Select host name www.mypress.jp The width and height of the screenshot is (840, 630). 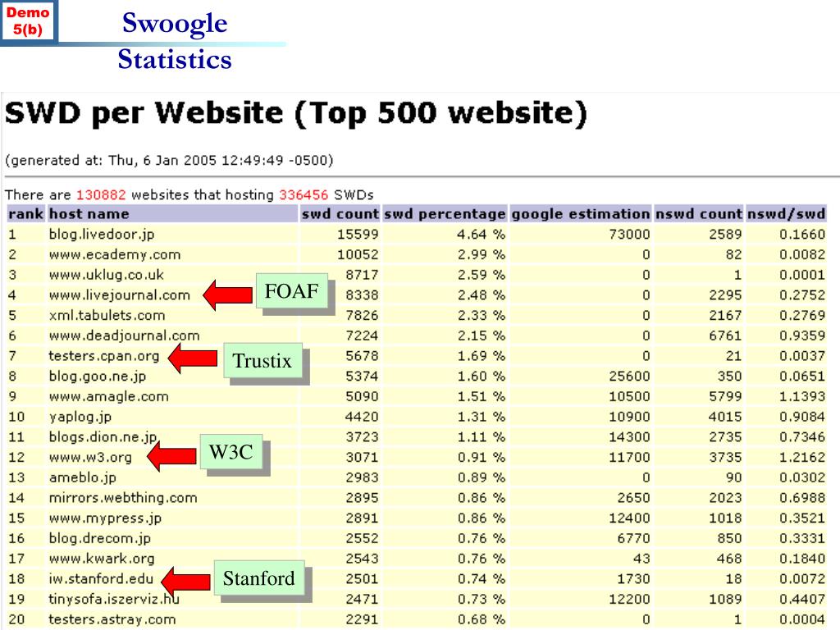(x=105, y=518)
